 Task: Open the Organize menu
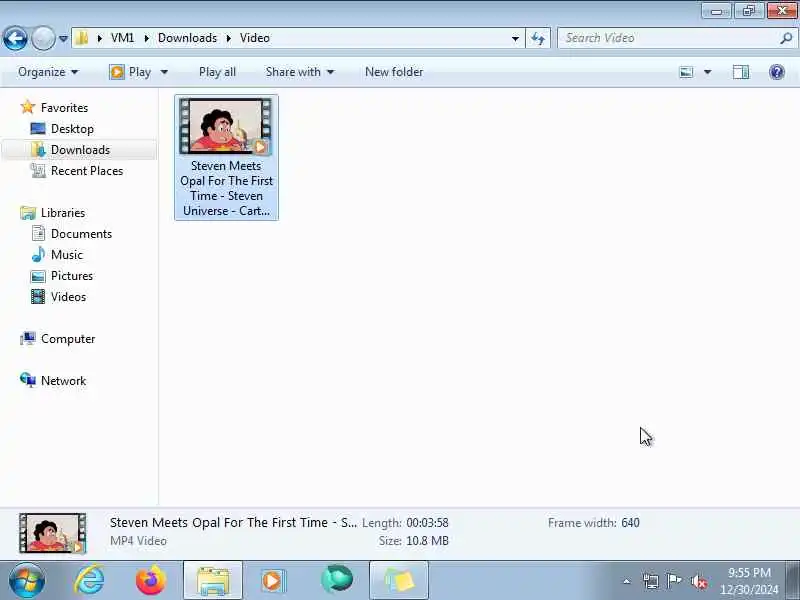pos(48,72)
